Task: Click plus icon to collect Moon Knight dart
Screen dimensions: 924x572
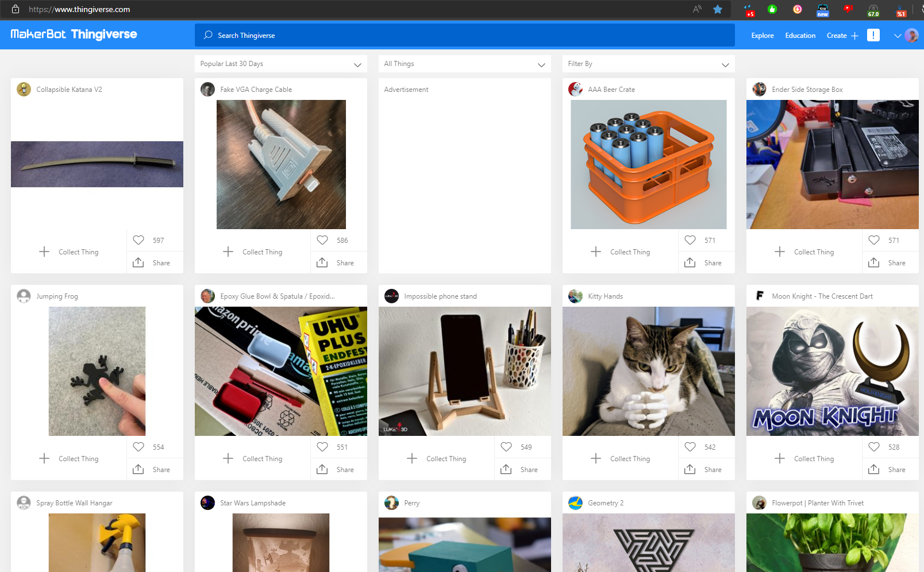Action: [780, 458]
